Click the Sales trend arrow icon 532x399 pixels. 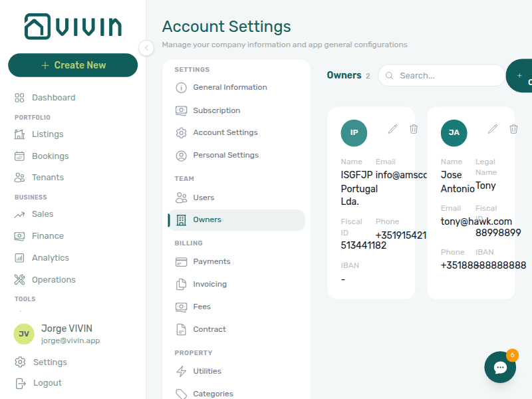(x=19, y=214)
